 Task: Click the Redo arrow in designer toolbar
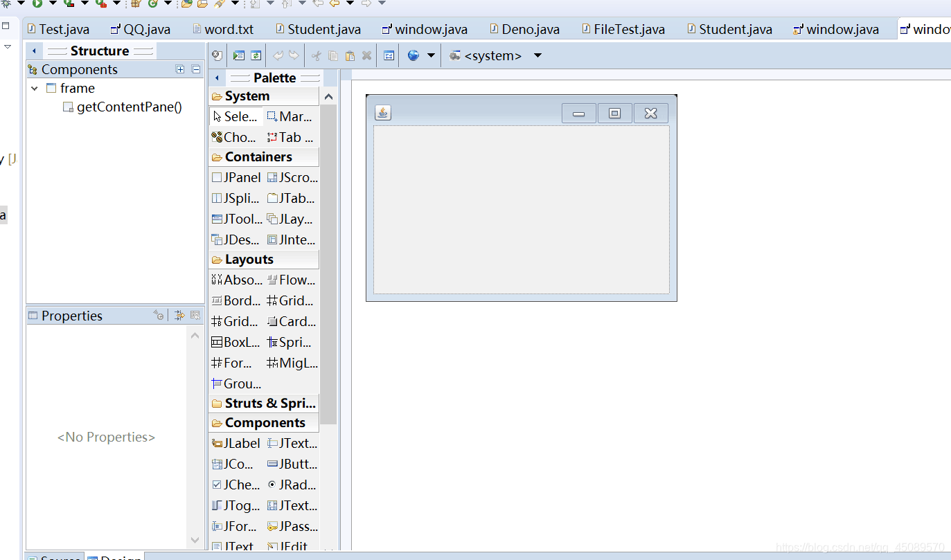click(294, 55)
